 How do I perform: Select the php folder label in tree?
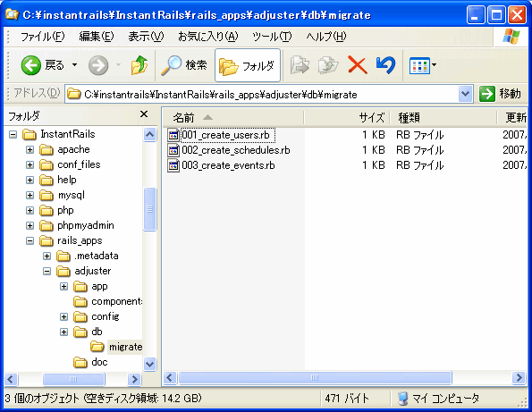pos(65,210)
